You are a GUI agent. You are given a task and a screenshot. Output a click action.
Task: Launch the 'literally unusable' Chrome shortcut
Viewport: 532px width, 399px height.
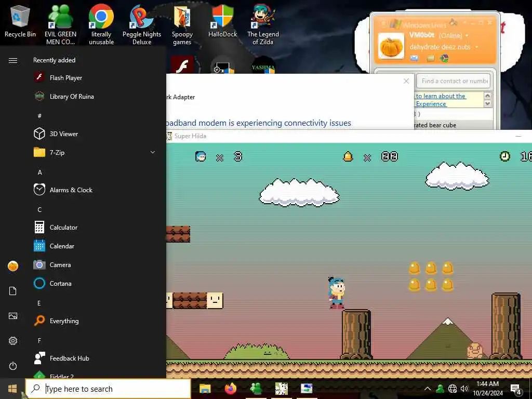tap(101, 24)
